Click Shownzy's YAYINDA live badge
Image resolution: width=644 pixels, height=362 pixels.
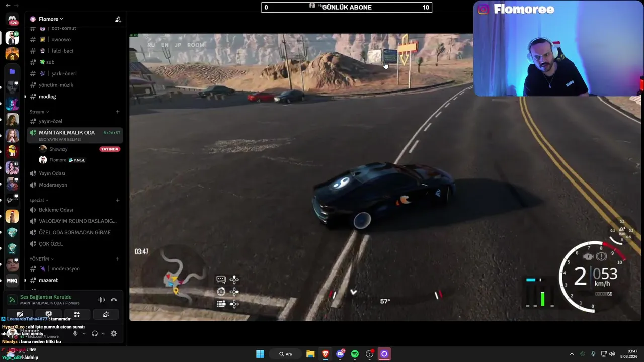(x=110, y=149)
